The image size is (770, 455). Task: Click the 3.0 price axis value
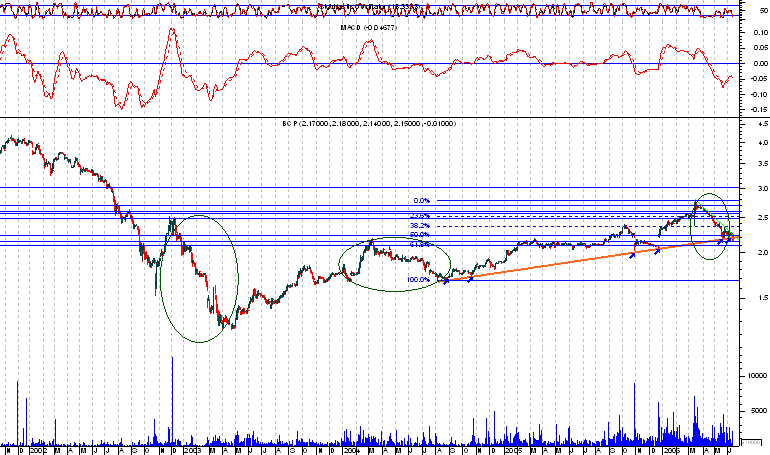pyautogui.click(x=764, y=188)
